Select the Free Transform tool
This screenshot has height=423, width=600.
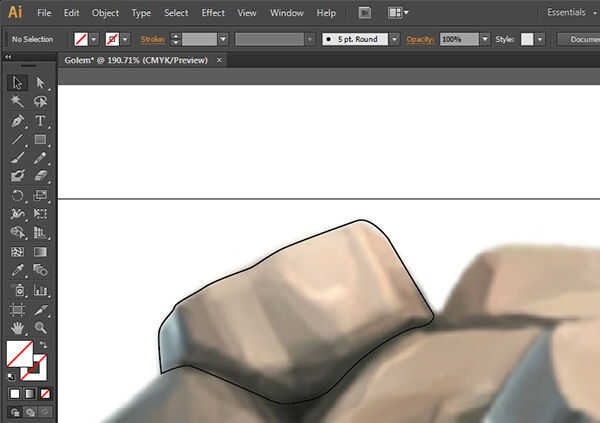tap(40, 214)
